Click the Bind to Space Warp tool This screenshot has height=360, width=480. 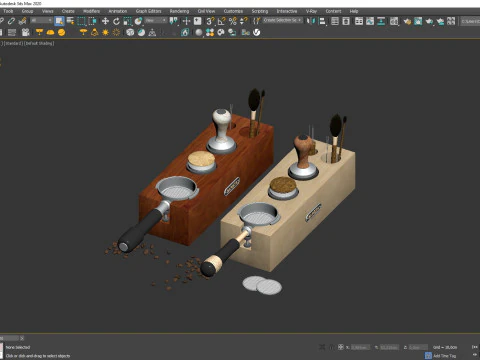[x=22, y=21]
